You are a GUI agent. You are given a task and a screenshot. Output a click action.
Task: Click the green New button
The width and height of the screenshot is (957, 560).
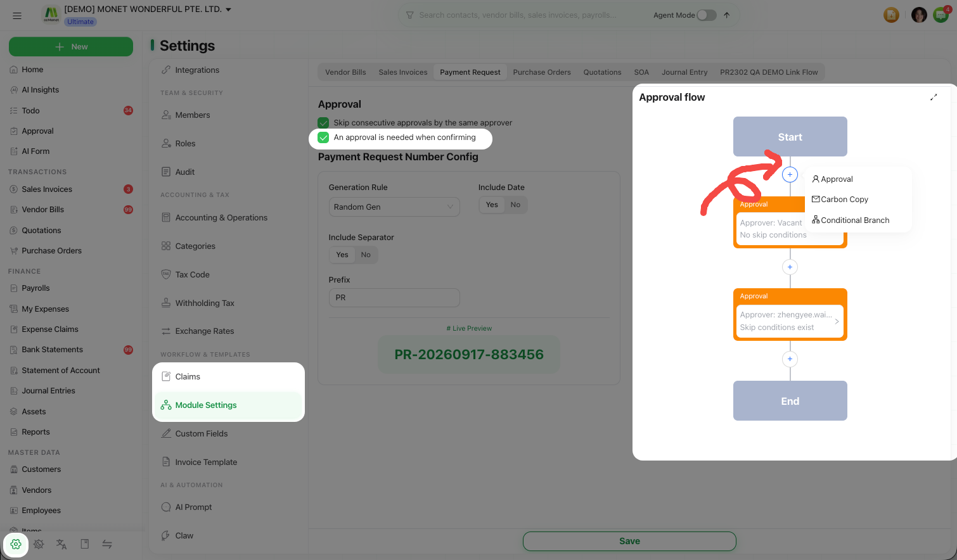click(x=71, y=47)
